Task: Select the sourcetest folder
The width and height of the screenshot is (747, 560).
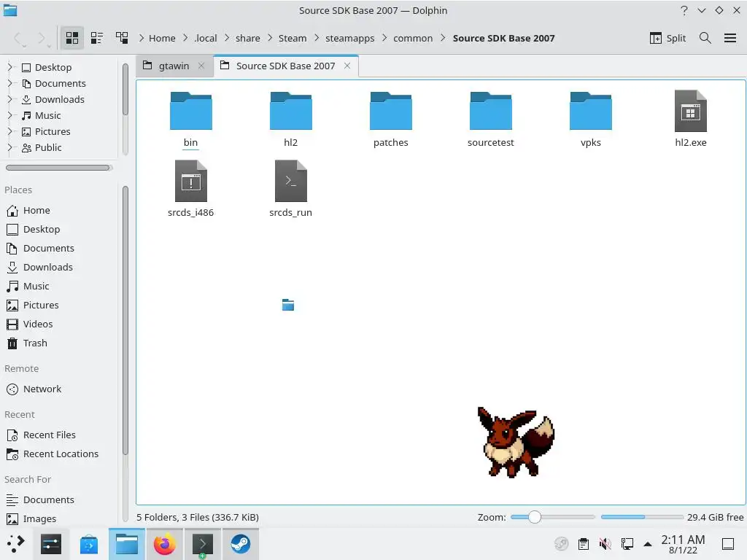Action: (x=491, y=119)
